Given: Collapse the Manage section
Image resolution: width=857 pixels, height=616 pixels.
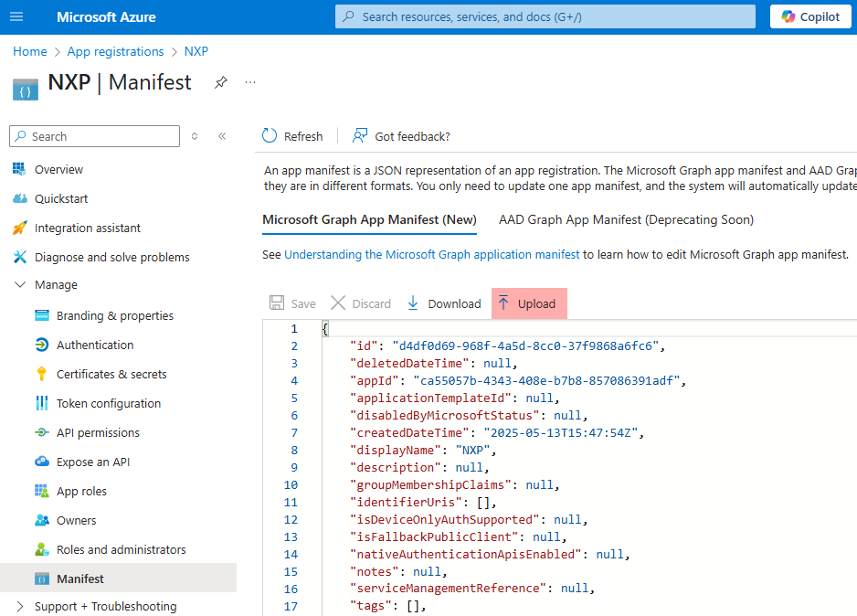Looking at the screenshot, I should 20,284.
